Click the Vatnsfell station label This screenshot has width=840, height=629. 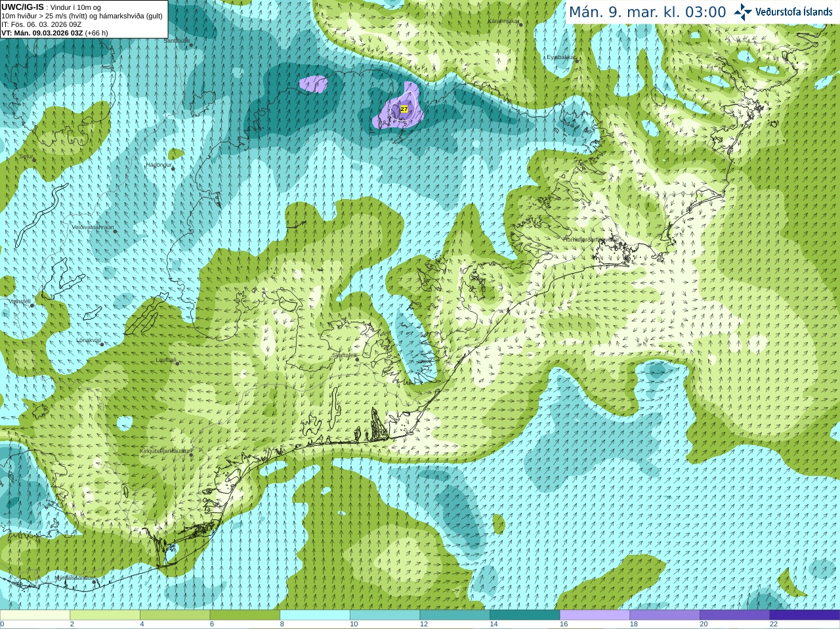coord(20,301)
